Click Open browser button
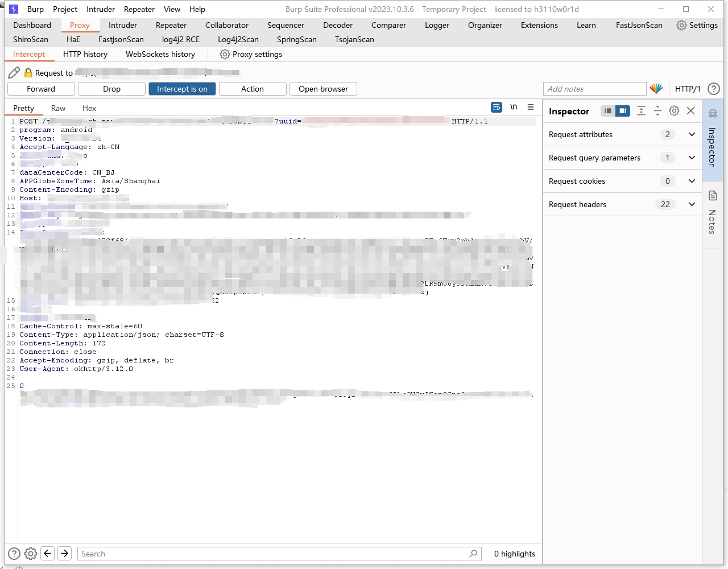728x569 pixels. pos(323,89)
